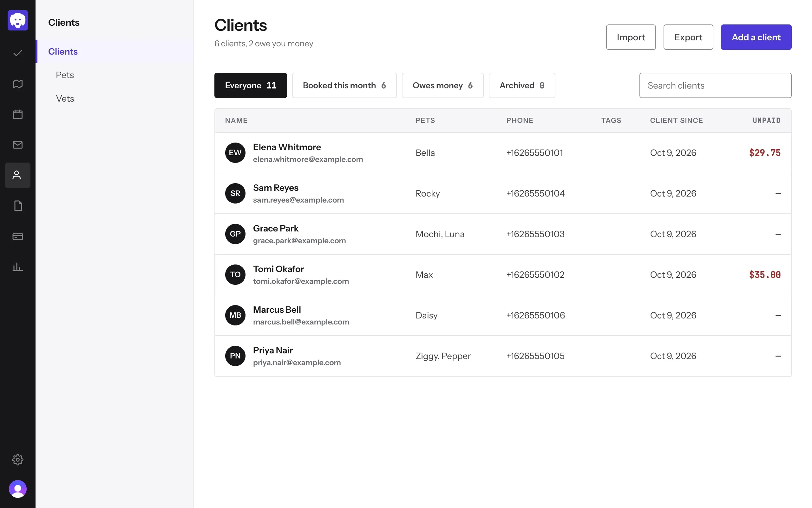The image size is (812, 508).
Task: Open Tomi Okafor client name
Action: [x=278, y=269]
